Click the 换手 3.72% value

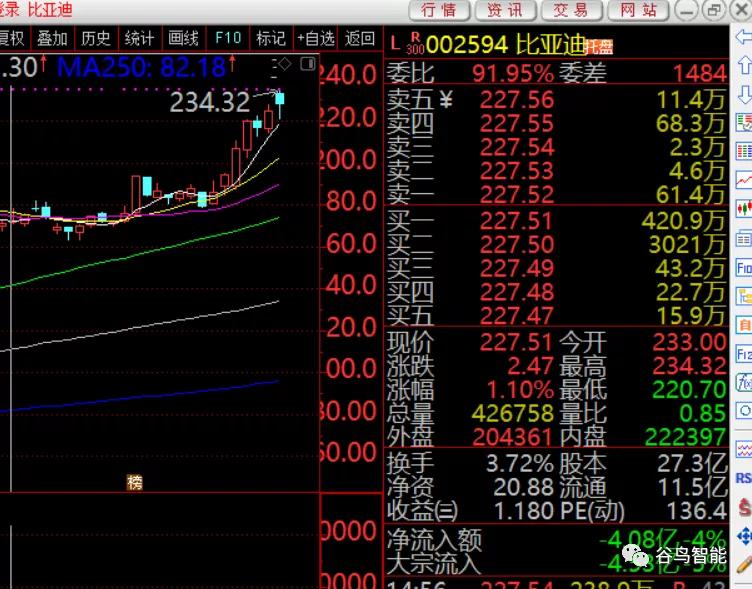click(x=520, y=463)
